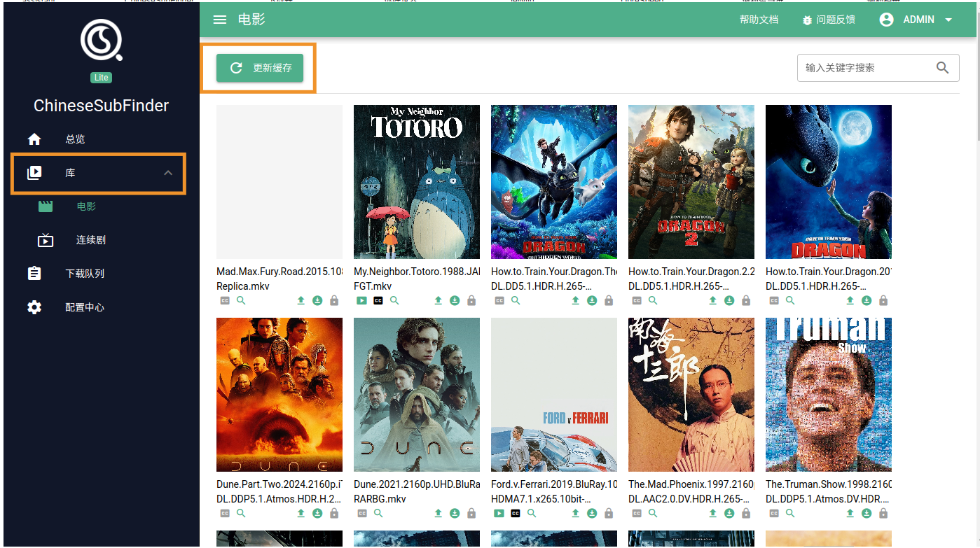Download subtitles for The.Mad.Phoenix.1997
980x548 pixels.
pos(729,513)
